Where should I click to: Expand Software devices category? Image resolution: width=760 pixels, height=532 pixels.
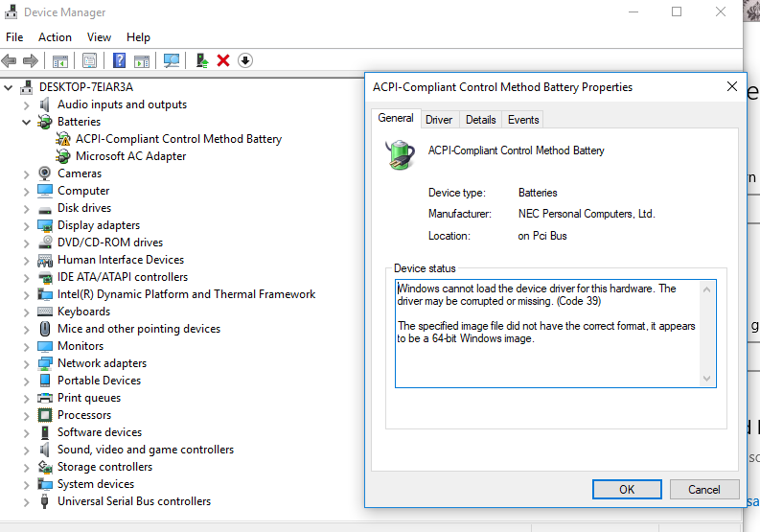point(26,432)
